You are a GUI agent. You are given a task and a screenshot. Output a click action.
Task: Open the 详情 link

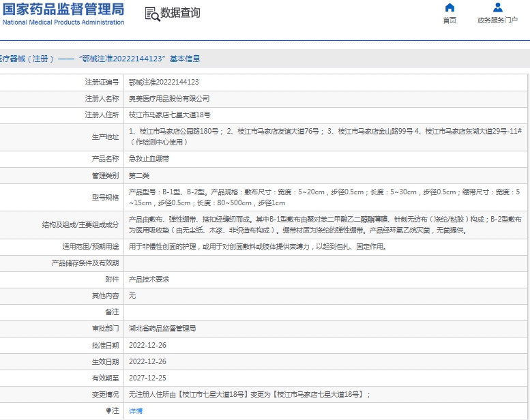coord(136,411)
